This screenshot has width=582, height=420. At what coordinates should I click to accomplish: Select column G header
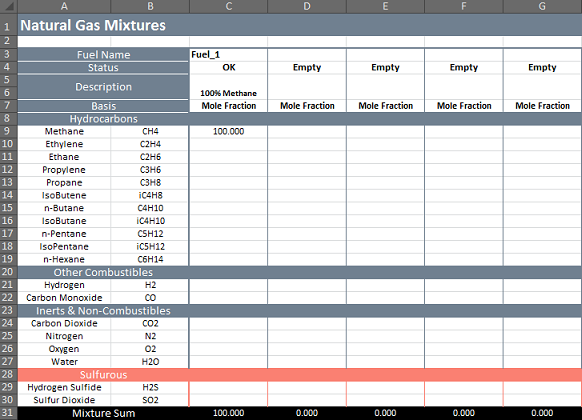(542, 6)
